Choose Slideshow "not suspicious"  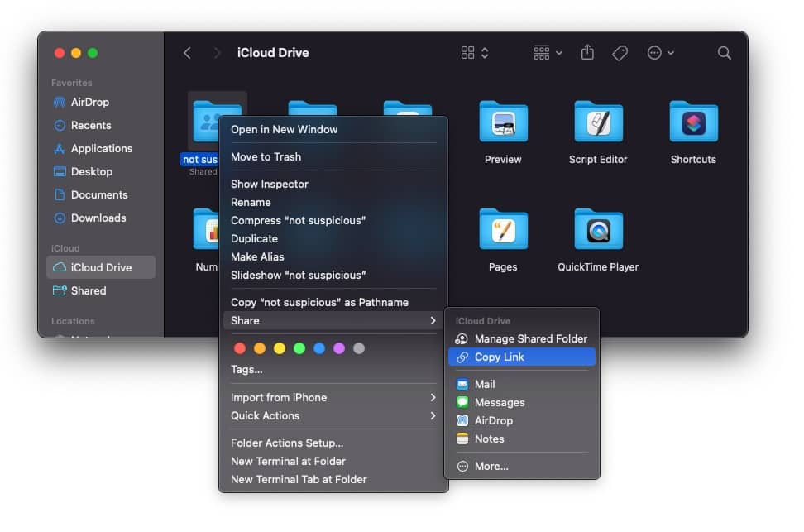tap(333, 275)
